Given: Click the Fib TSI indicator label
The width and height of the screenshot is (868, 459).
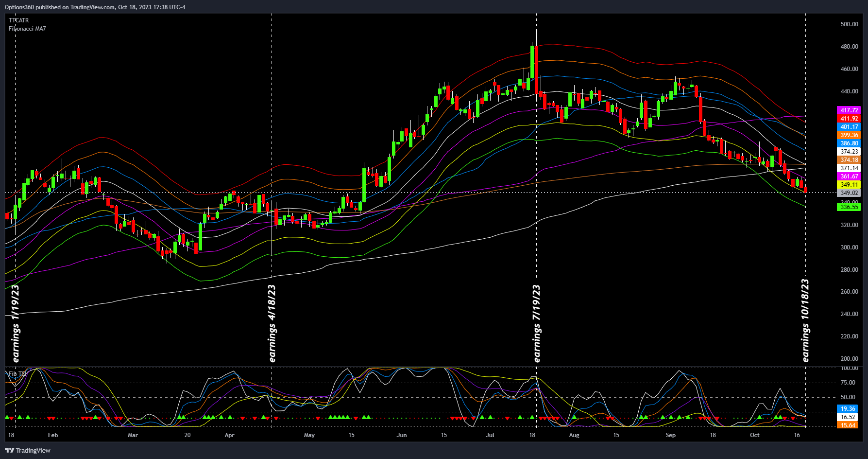Looking at the screenshot, I should (x=17, y=374).
